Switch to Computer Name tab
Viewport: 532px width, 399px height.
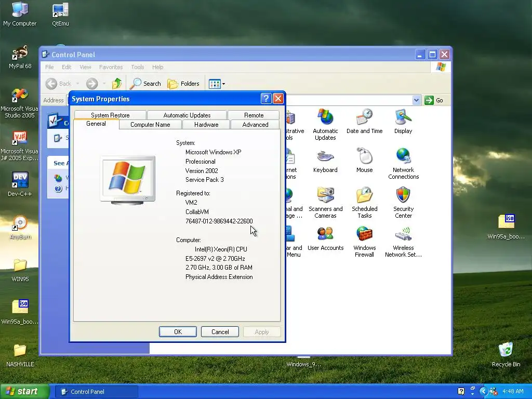click(x=150, y=125)
